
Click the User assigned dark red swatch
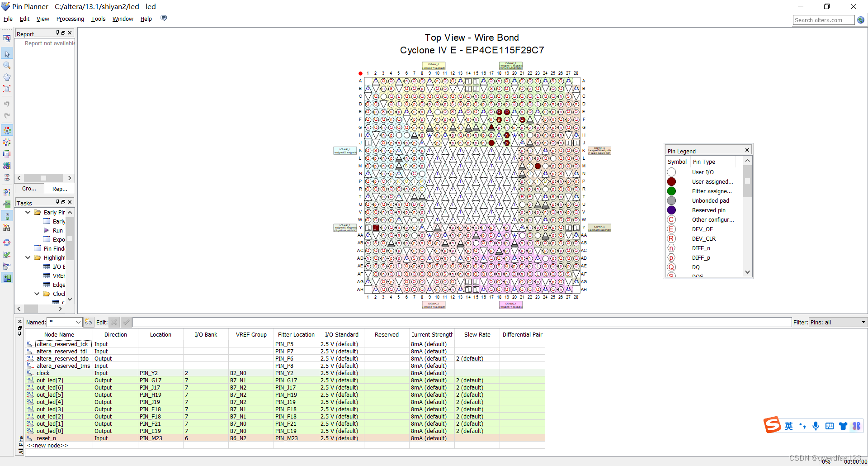[x=671, y=181]
